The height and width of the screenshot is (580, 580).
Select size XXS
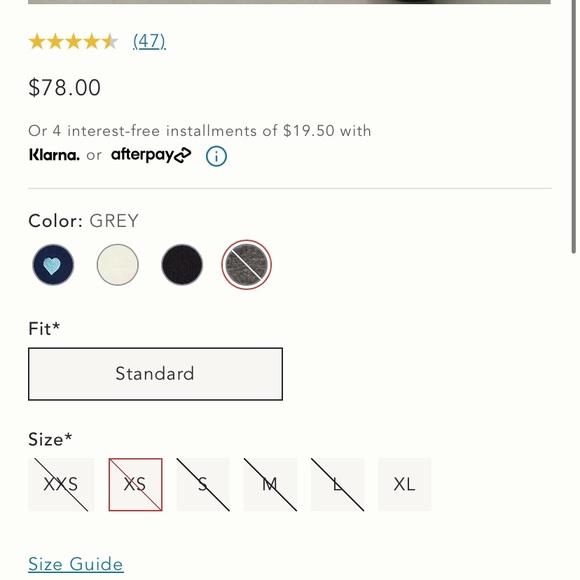61,485
